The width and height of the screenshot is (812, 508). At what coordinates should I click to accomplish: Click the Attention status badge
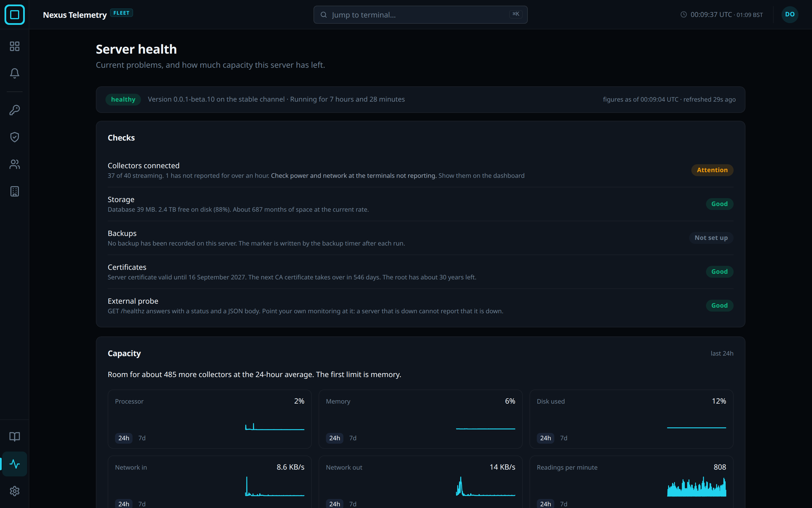(x=712, y=170)
